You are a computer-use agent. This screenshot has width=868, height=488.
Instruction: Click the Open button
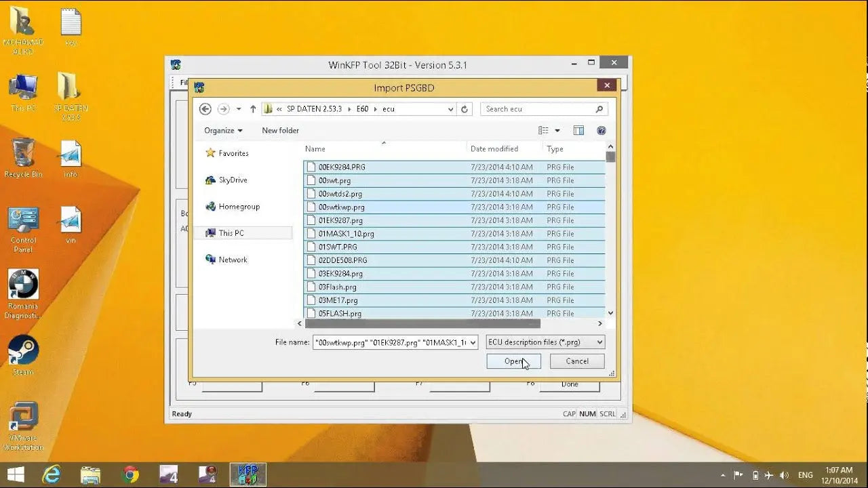pos(513,361)
